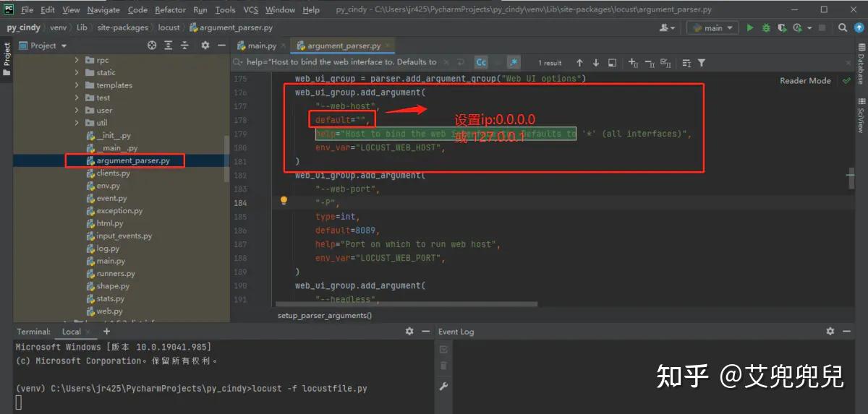Expand the static folder
Screen dimensions: 868x414
77,72
